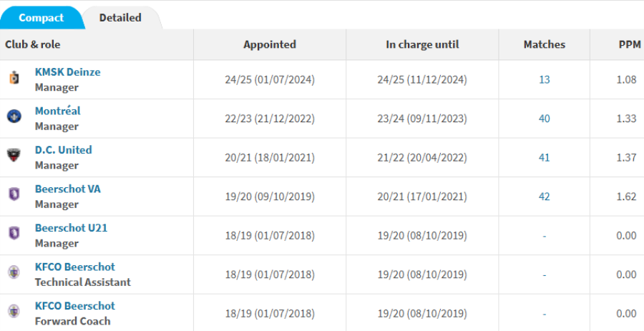Open the Beerschot U21 club link

[x=71, y=227]
